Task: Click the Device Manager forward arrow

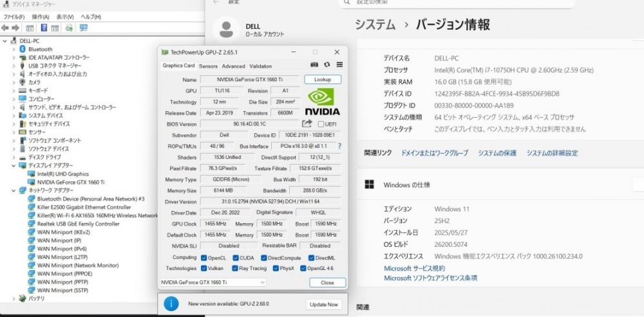Action: point(15,28)
